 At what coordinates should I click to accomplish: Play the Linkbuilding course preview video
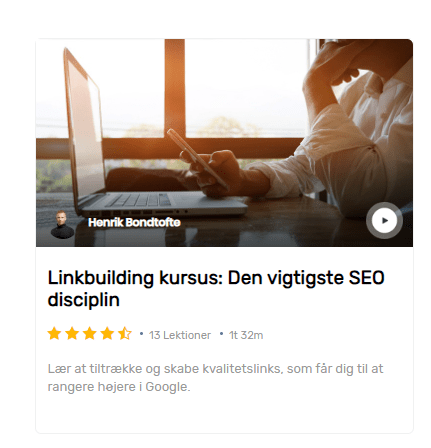tap(384, 220)
